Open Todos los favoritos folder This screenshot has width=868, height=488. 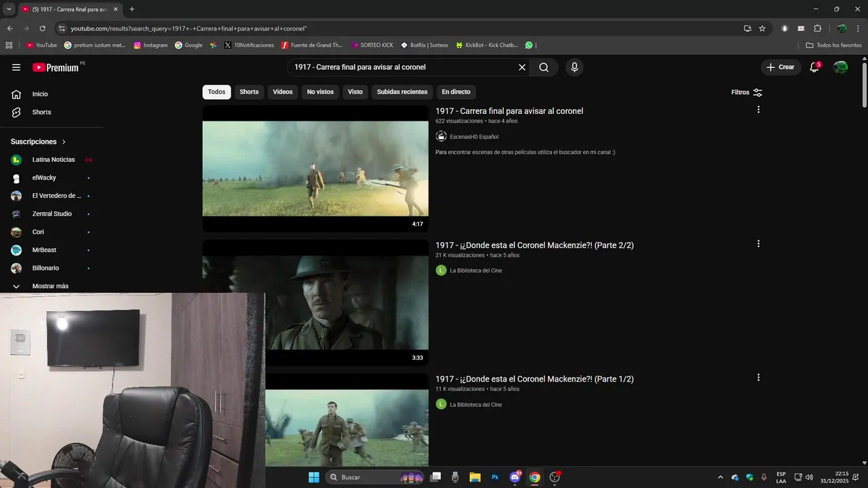[833, 45]
